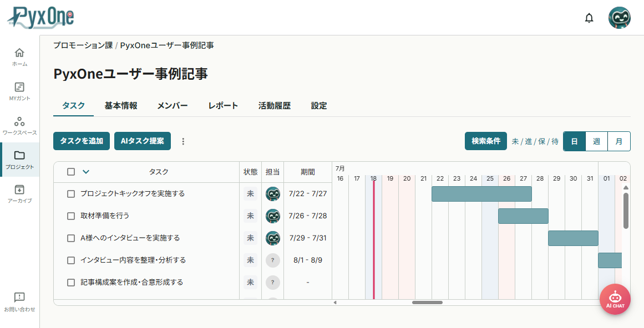Click the 担当 column header
The image size is (644, 328).
[272, 172]
